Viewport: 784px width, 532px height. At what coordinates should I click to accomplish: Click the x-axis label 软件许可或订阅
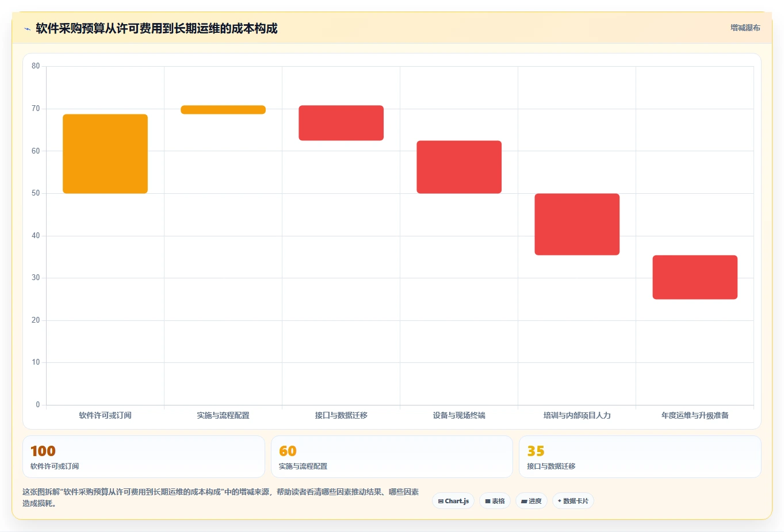click(x=105, y=415)
